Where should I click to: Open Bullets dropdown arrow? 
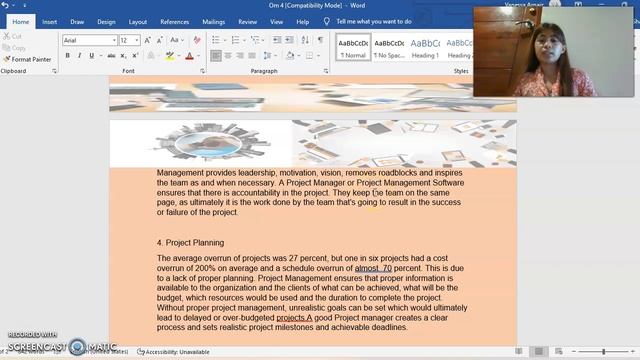click(x=224, y=40)
